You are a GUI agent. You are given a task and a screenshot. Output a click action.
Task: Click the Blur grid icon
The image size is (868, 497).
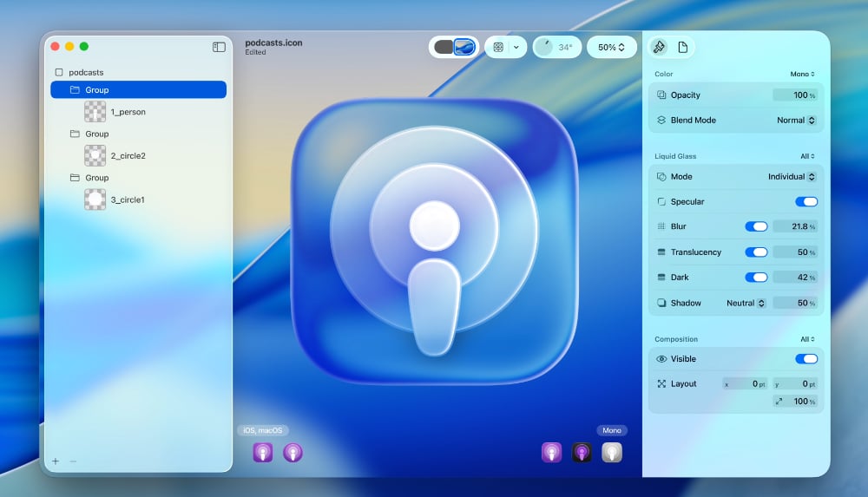pyautogui.click(x=661, y=226)
